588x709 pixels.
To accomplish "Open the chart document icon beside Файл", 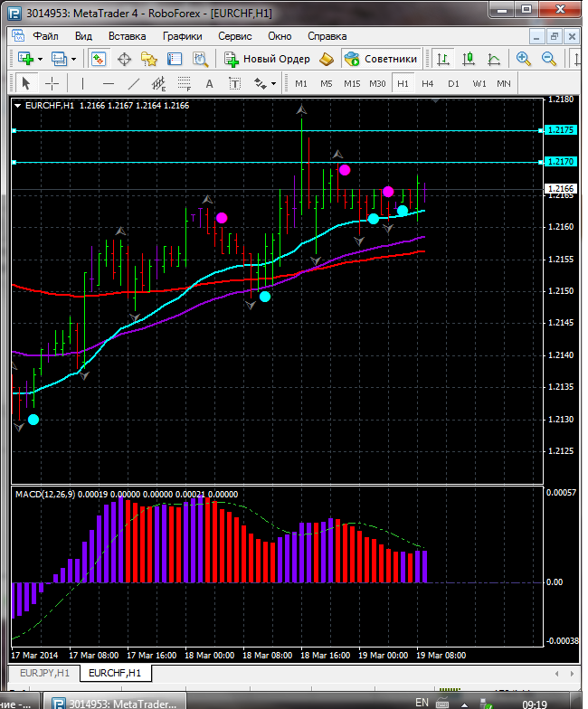I will (18, 36).
